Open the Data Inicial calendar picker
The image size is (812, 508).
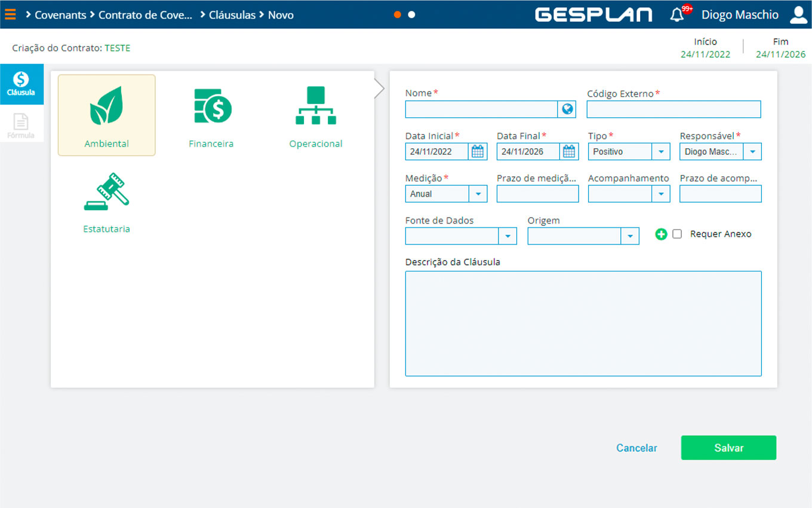click(x=478, y=152)
